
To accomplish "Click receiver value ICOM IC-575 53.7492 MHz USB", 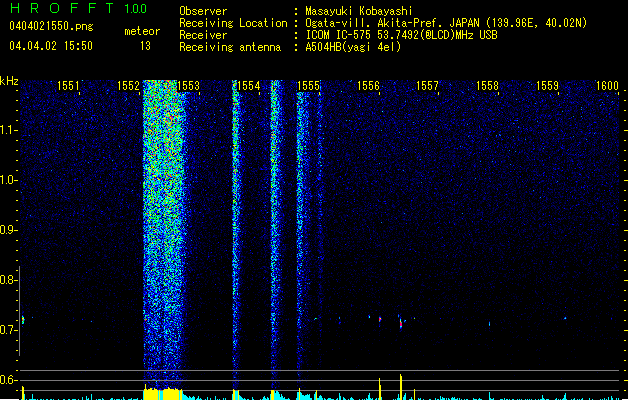I will 401,35.
